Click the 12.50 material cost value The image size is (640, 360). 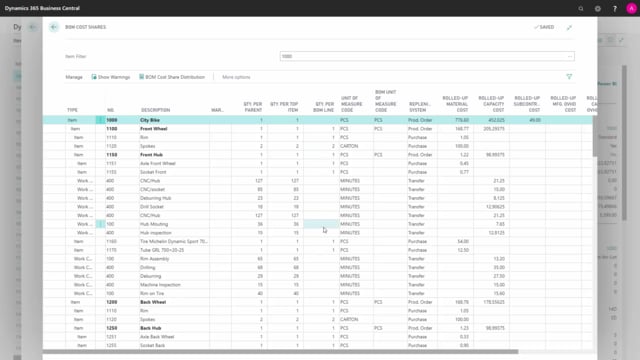(x=463, y=250)
